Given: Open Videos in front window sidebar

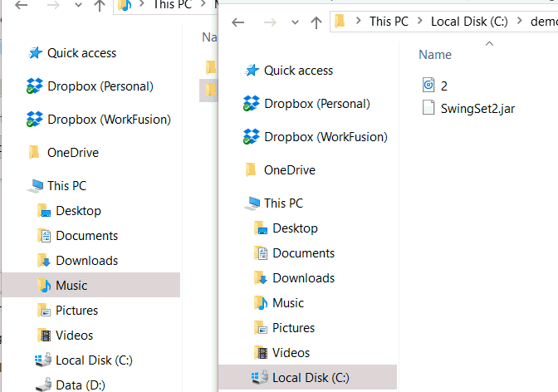Looking at the screenshot, I should coord(291,352).
